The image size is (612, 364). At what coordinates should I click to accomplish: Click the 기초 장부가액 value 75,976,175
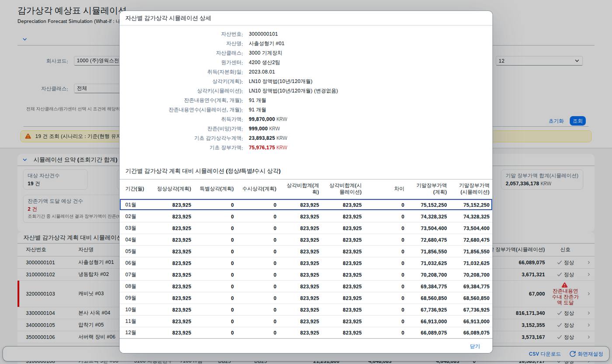coord(262,148)
